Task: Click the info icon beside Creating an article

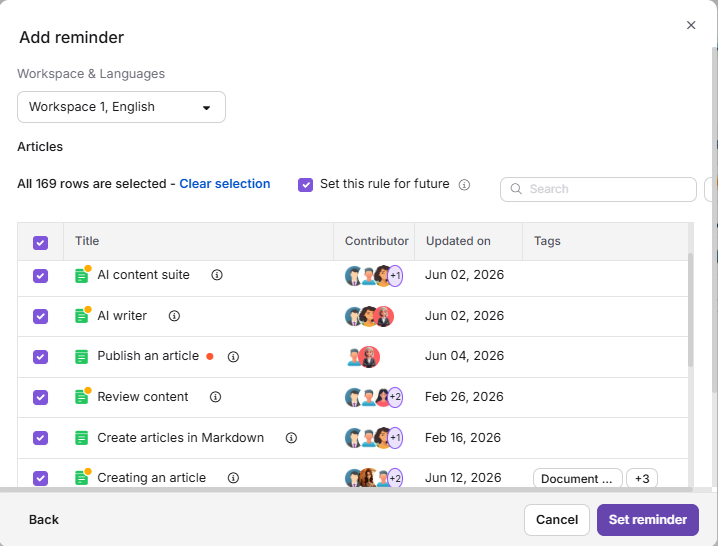Action: 233,478
